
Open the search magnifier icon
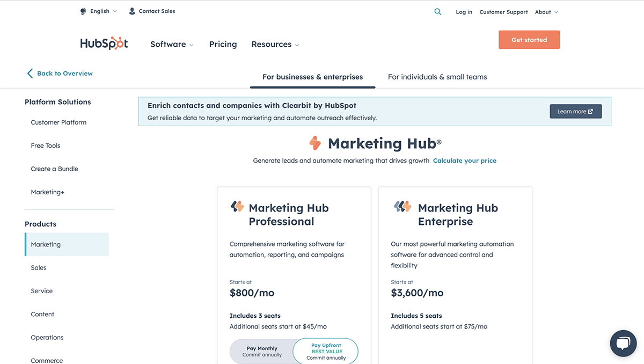[438, 12]
